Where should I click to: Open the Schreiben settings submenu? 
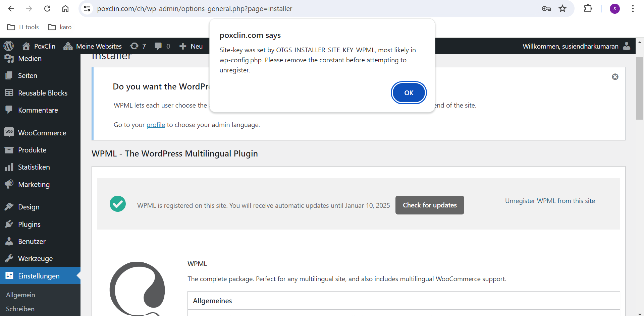coord(20,309)
